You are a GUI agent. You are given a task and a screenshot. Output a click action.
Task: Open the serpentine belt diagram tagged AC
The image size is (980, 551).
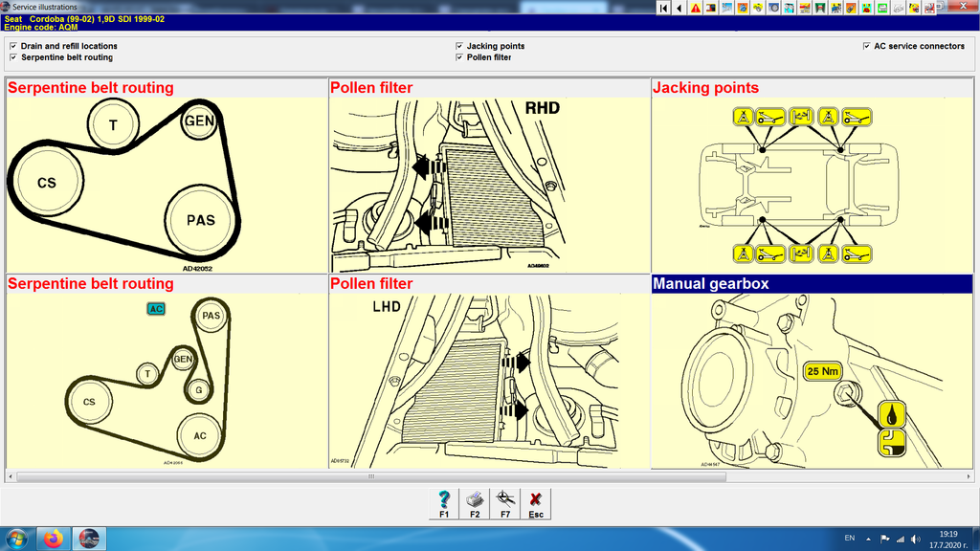point(167,381)
